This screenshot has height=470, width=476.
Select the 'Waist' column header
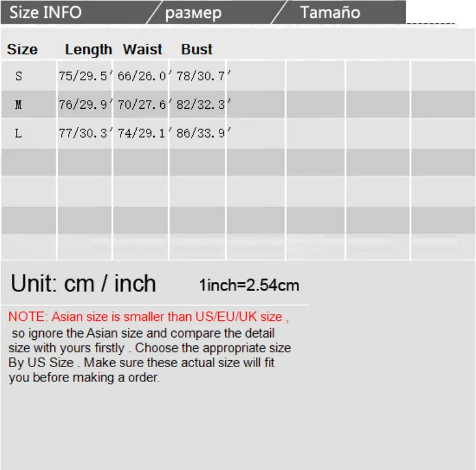tap(143, 50)
